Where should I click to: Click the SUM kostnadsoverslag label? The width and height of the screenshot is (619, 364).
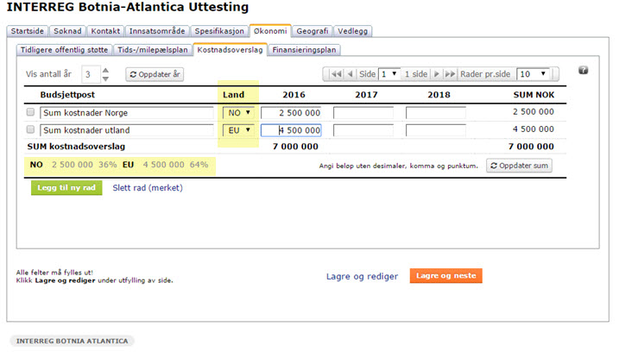tap(76, 147)
